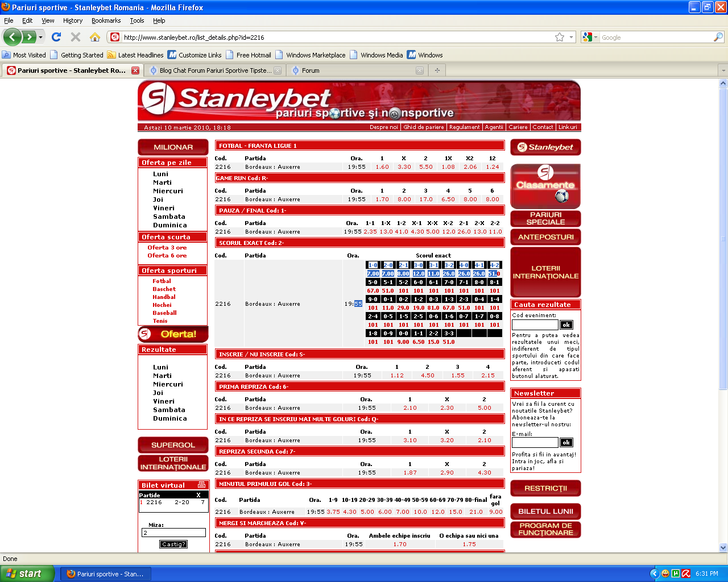Select Vineri under Oferta pe zile
The width and height of the screenshot is (728, 582).
click(164, 208)
